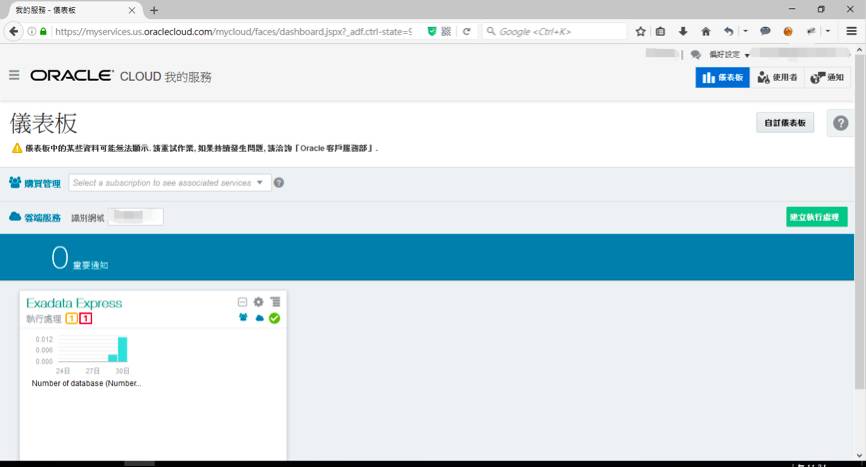Switch to the 通知 notifications tab
Screen dimensions: 866x467
click(827, 77)
